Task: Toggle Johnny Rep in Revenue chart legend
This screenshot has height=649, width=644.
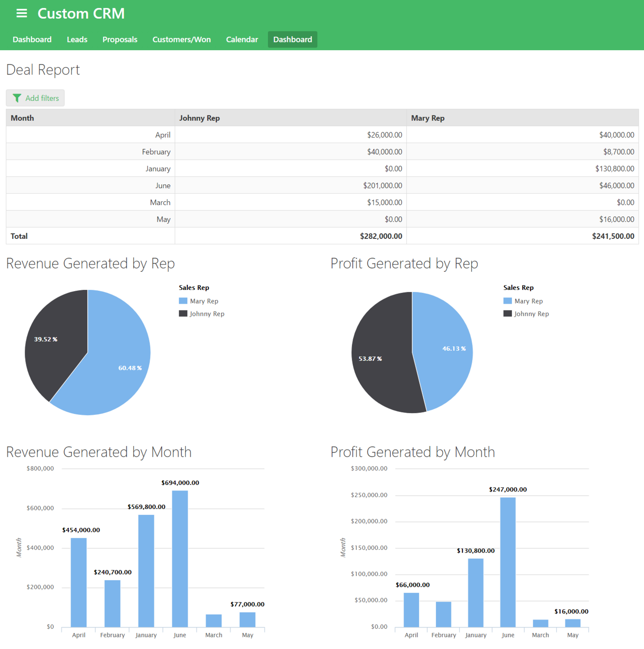Action: click(207, 314)
